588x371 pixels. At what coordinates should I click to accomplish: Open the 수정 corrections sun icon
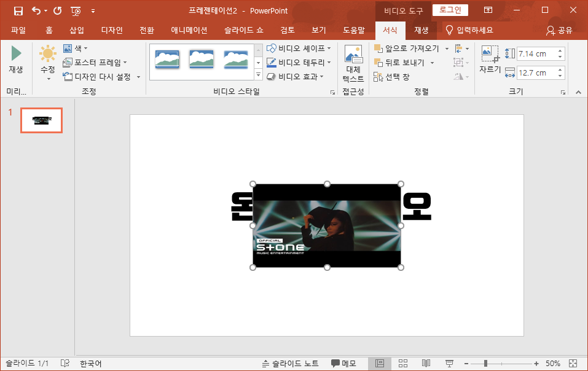tap(48, 53)
